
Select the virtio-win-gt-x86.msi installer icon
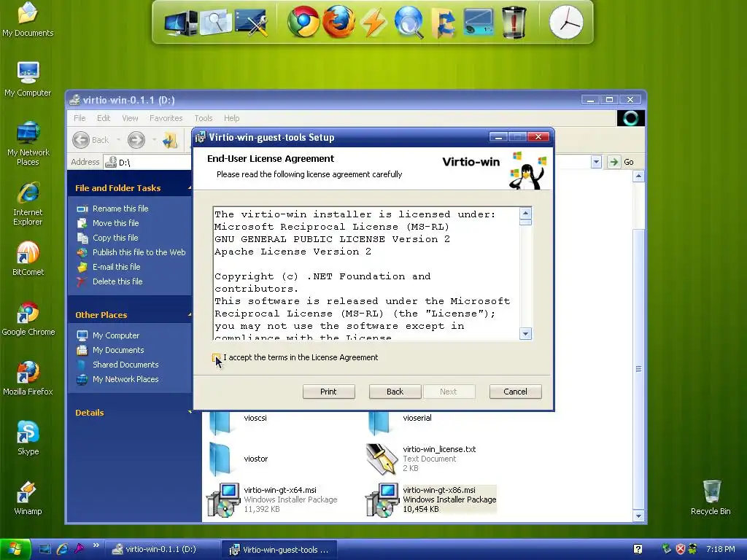pos(382,500)
